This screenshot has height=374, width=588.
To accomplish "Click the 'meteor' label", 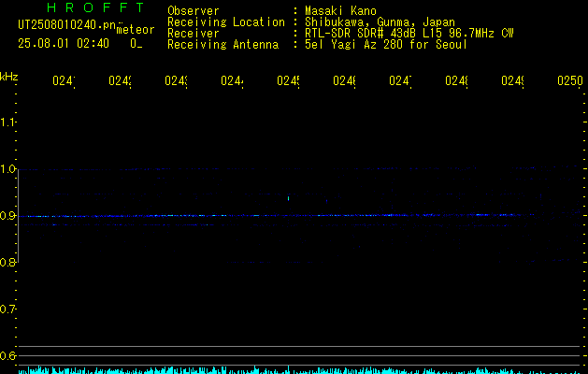I will (x=136, y=30).
